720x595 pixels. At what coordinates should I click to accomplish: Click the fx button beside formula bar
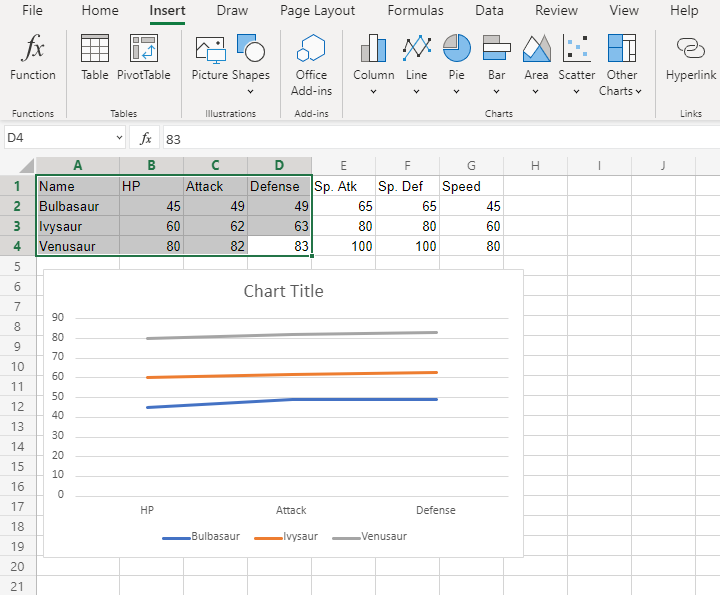tap(146, 138)
